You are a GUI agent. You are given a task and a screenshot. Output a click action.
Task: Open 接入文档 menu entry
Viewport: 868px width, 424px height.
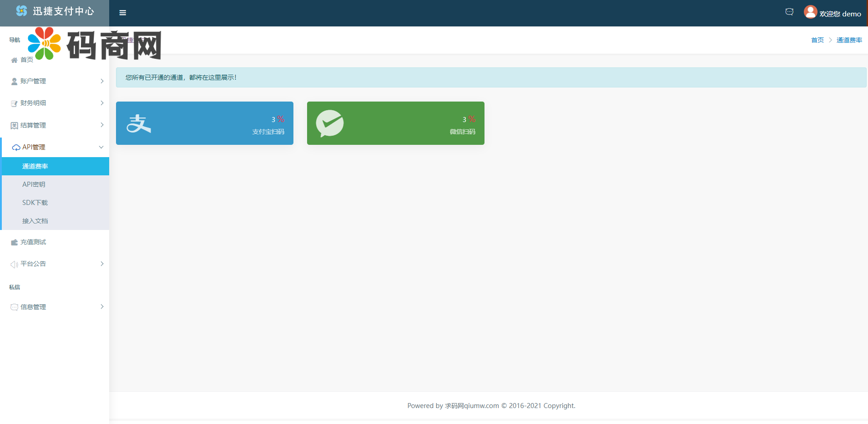35,221
